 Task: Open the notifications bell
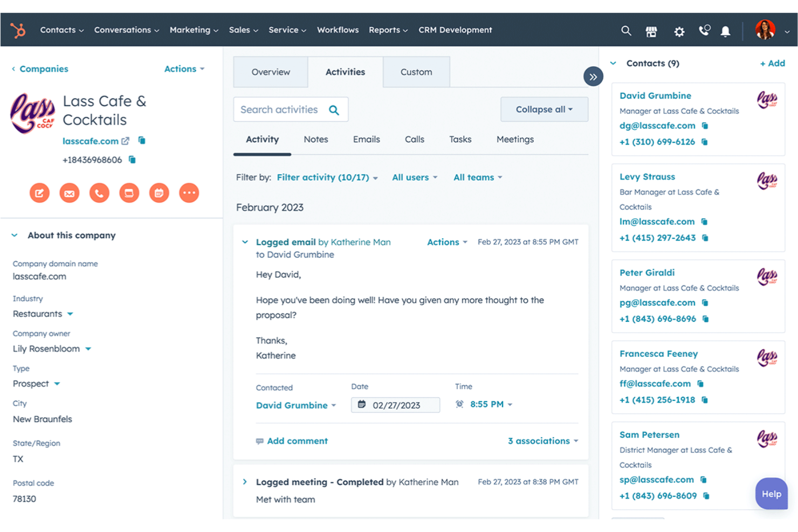tap(726, 32)
